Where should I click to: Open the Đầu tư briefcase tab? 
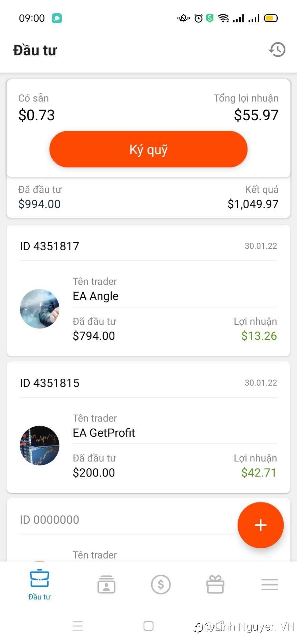coord(40,584)
